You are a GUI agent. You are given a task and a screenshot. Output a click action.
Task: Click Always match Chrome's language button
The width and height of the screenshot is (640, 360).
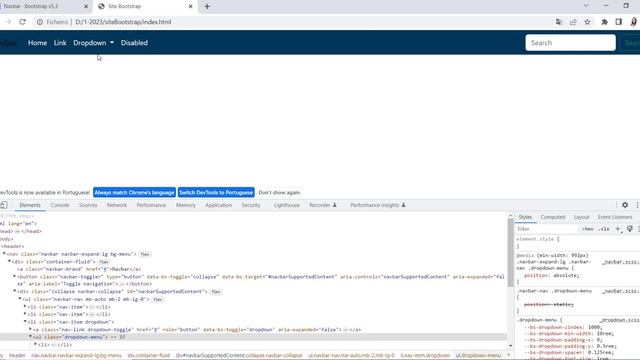[134, 192]
